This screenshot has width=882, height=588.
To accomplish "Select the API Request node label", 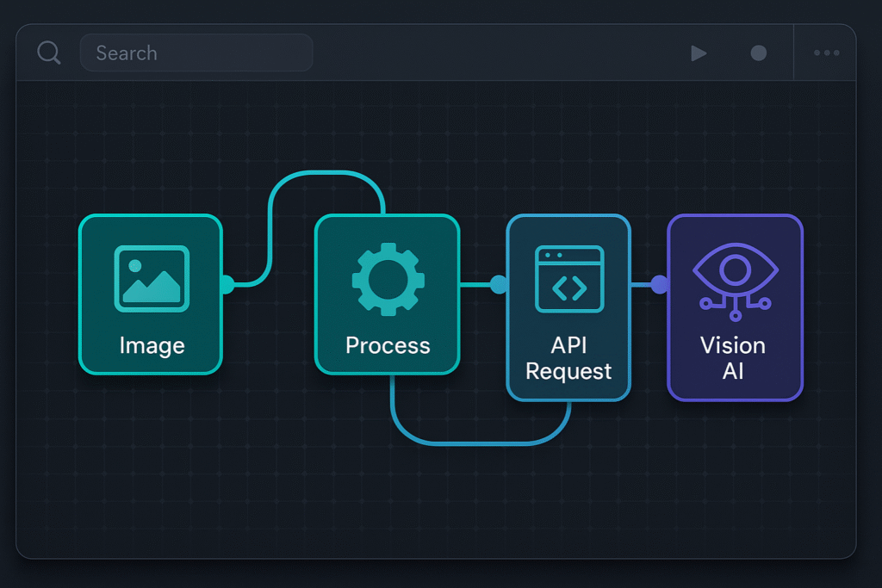I will [568, 358].
